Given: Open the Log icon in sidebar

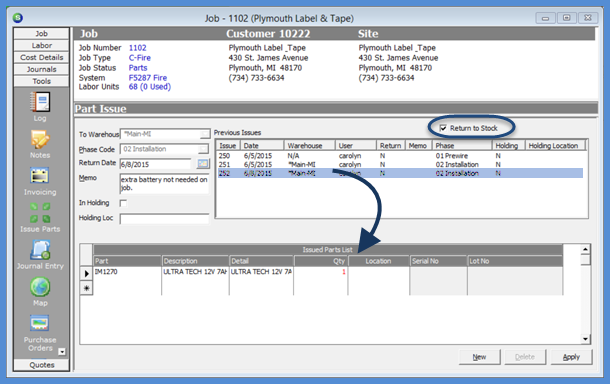Looking at the screenshot, I should pyautogui.click(x=40, y=102).
